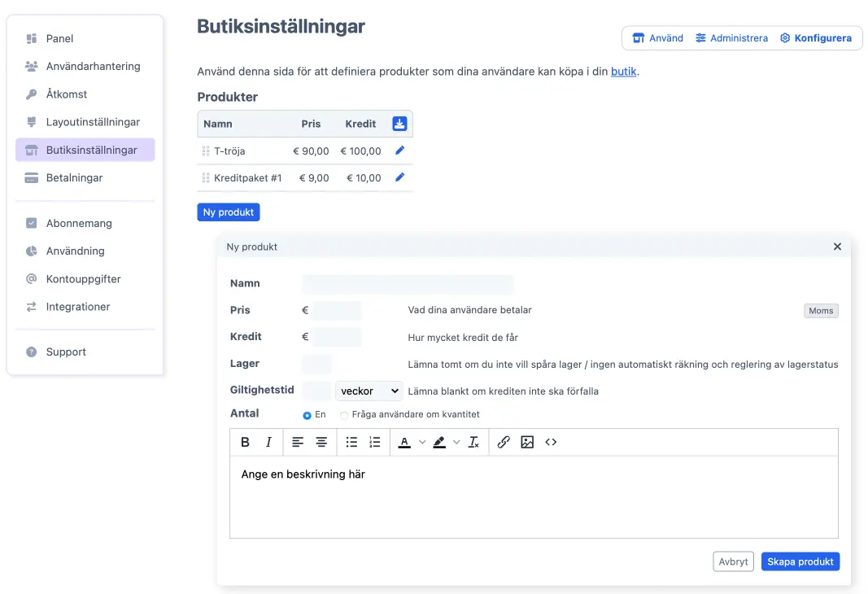Clear text formatting in editor
The width and height of the screenshot is (868, 594).
[473, 442]
